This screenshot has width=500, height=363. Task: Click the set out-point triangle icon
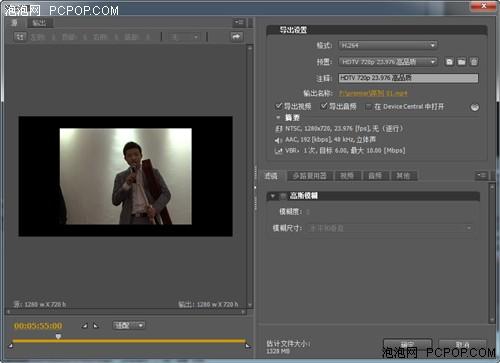96,325
